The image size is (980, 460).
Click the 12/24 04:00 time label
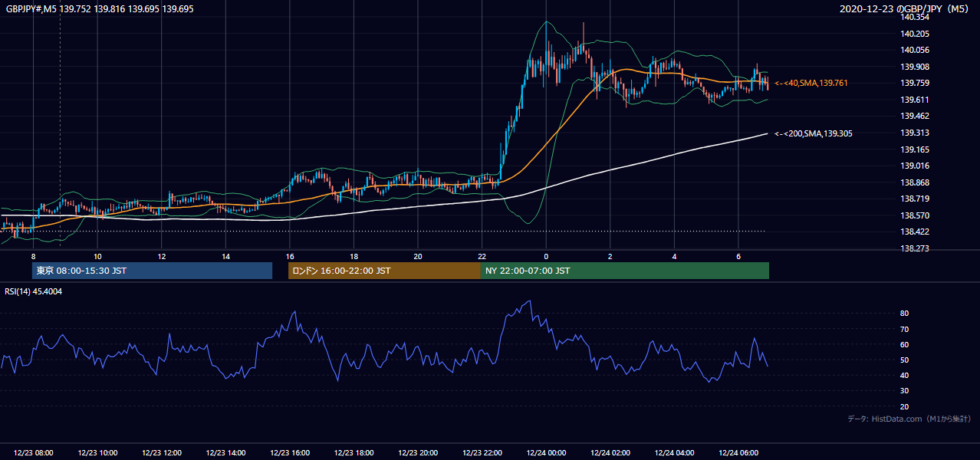tap(674, 453)
